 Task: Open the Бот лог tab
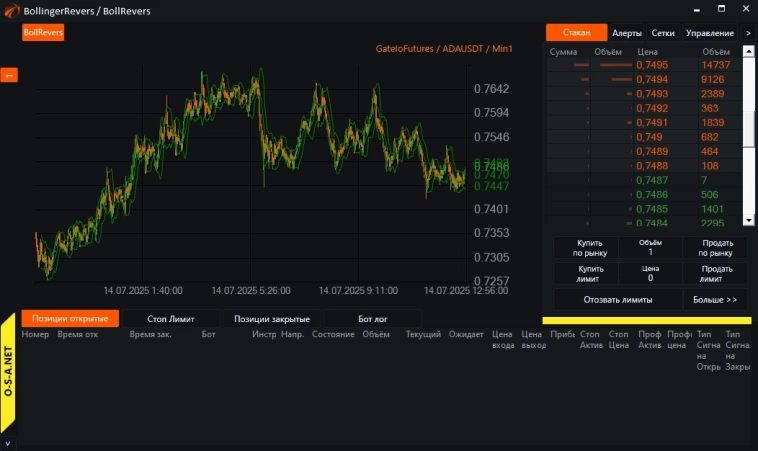coord(371,318)
